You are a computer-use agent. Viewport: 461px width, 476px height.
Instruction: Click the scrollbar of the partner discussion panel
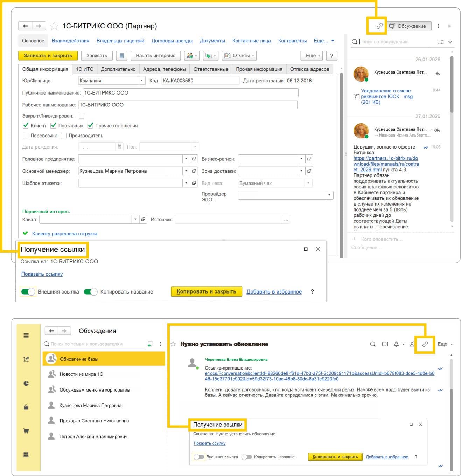click(452, 84)
